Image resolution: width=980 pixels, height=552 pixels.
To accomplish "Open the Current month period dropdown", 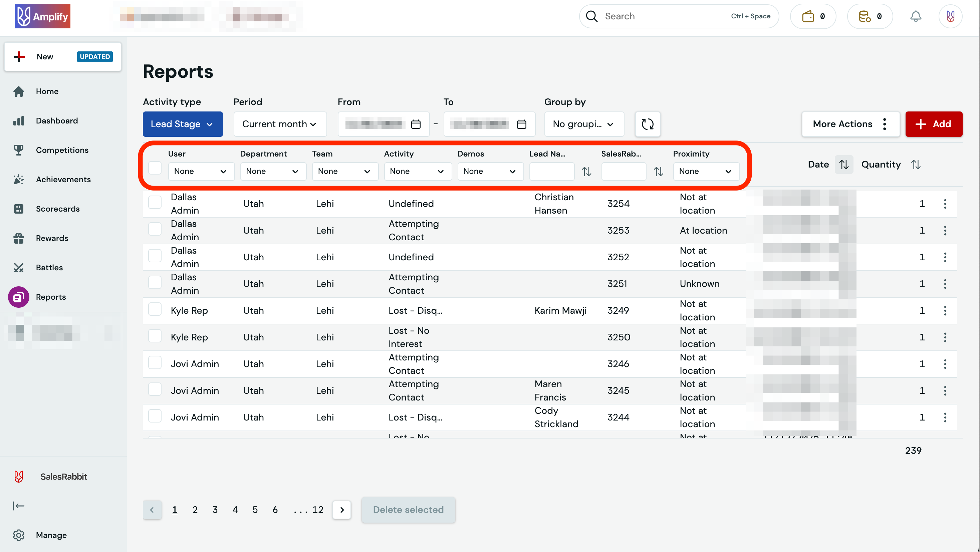I will (x=280, y=124).
